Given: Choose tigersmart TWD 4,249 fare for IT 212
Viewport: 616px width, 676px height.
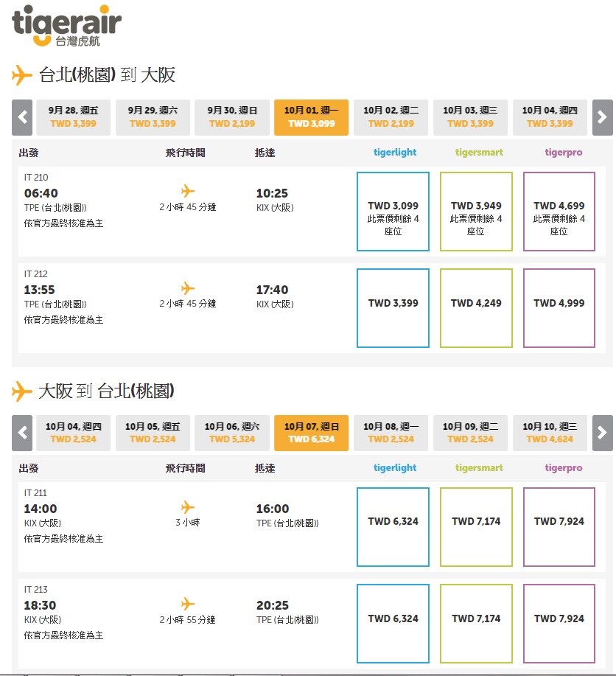Looking at the screenshot, I should [x=475, y=308].
